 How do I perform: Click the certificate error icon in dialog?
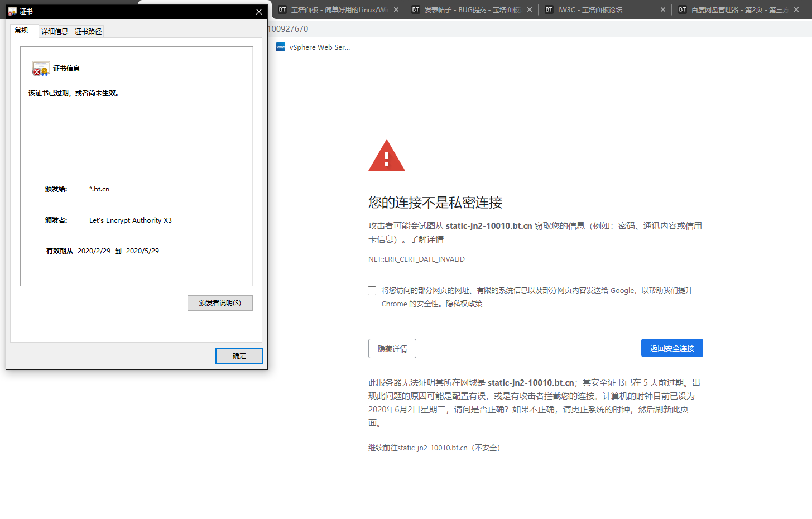pyautogui.click(x=41, y=69)
